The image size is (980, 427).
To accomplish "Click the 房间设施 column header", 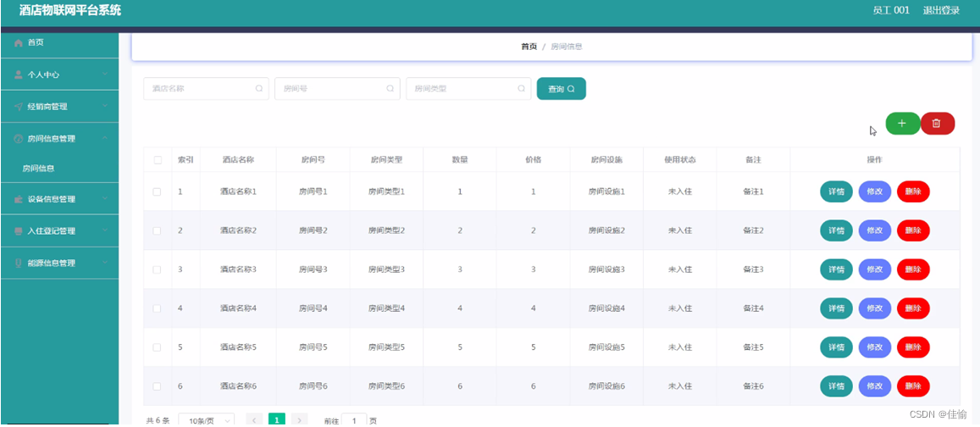I will click(606, 160).
